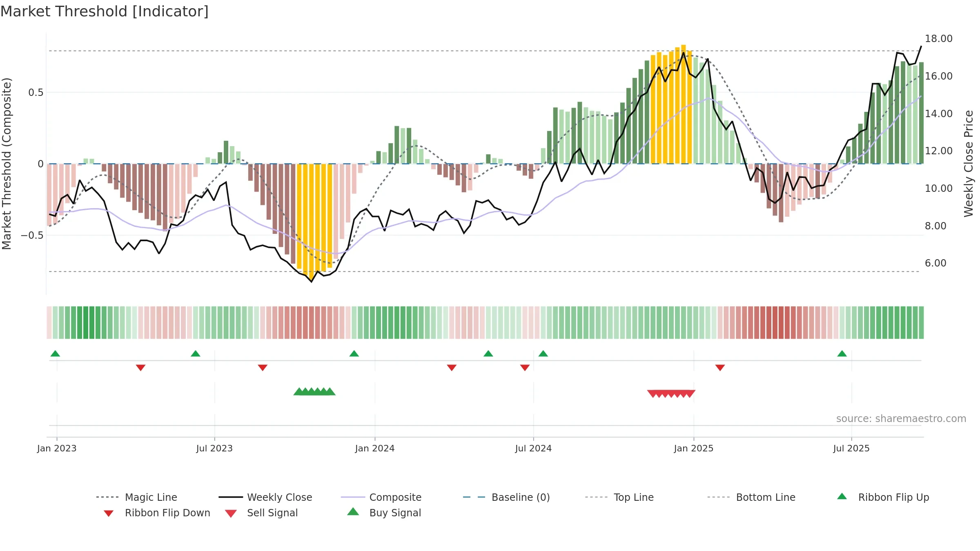The image size is (980, 551).
Task: Click the 18.00 price axis value
Action: 939,39
